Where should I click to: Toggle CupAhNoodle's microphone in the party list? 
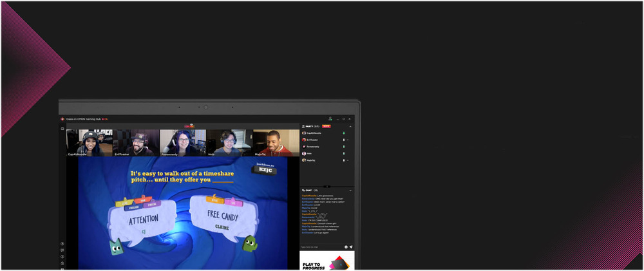point(344,133)
